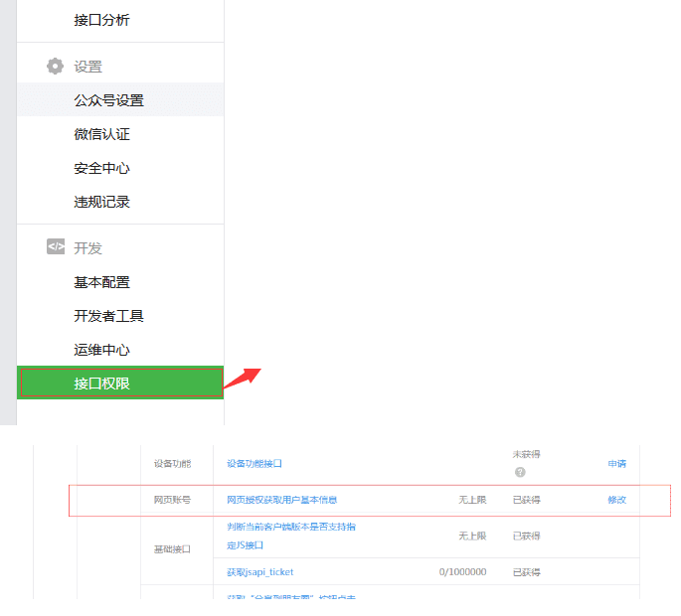Go to 安全中心
Screen dimensions: 681x616
point(101,168)
